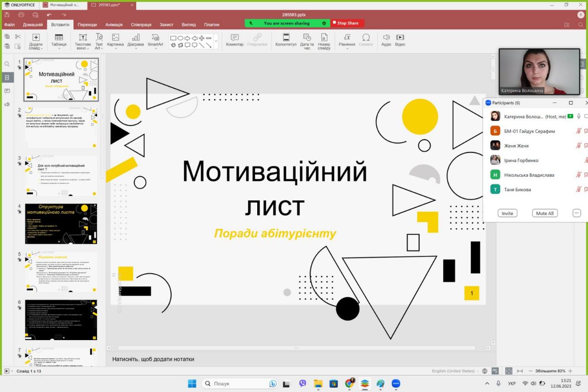Open the Анімація ribbon tab
This screenshot has width=588, height=392.
click(x=114, y=24)
